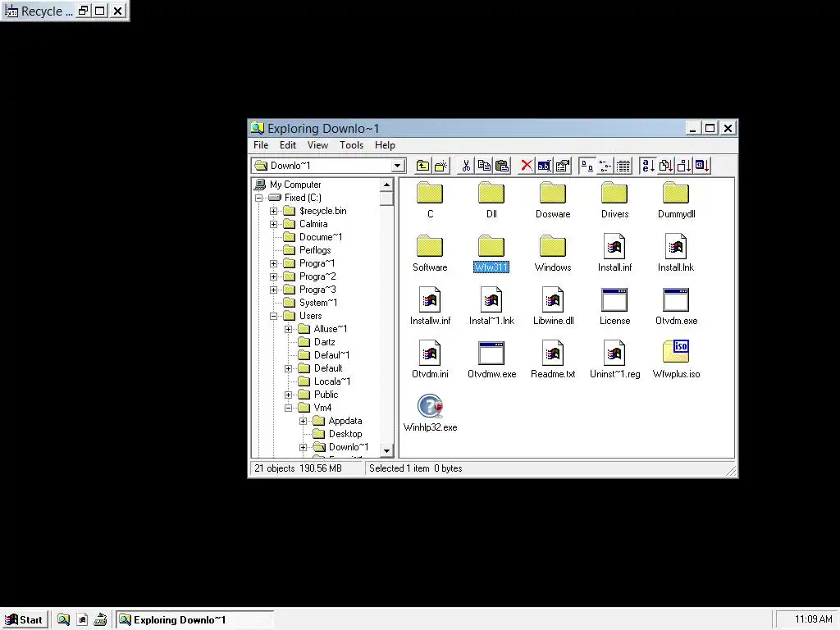Select Uninst~1.reg file
The height and width of the screenshot is (630, 840).
[x=614, y=359]
